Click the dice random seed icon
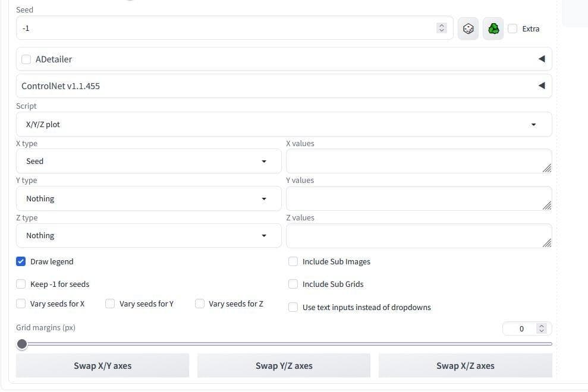This screenshot has height=392, width=588. coord(468,29)
